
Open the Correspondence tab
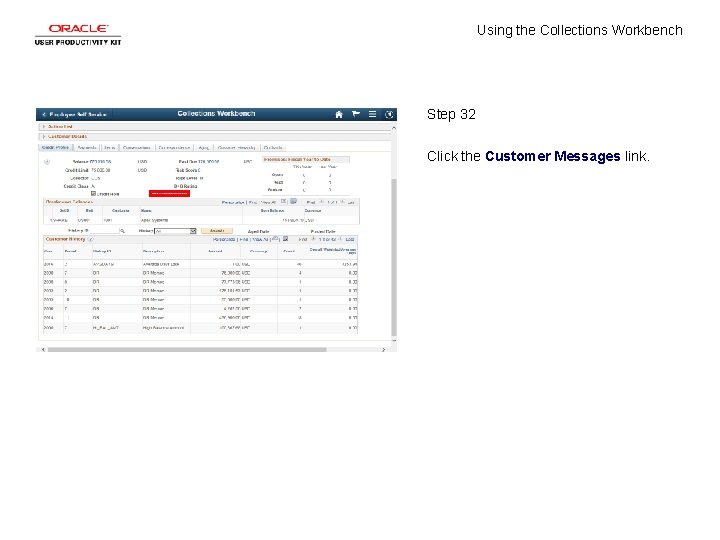point(174,147)
